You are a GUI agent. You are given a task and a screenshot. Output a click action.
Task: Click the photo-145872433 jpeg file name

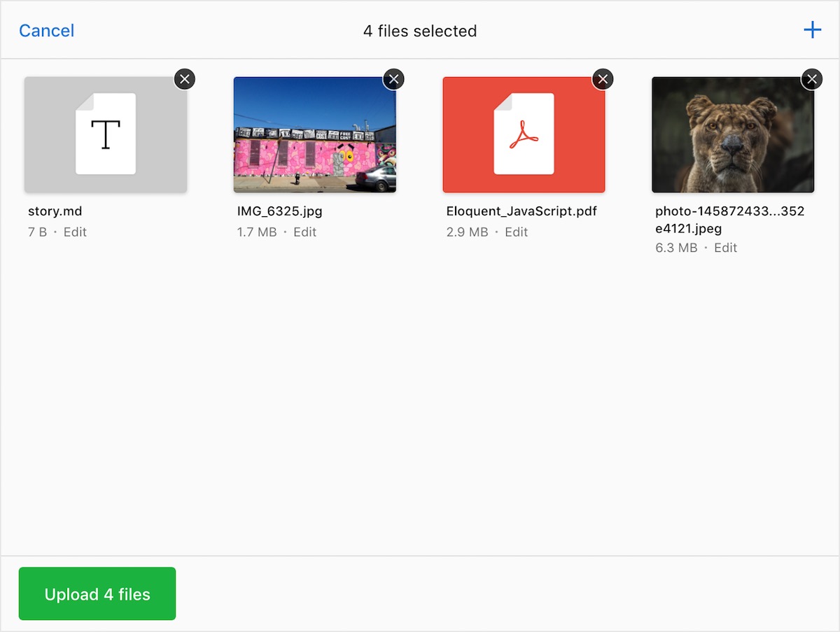point(730,220)
